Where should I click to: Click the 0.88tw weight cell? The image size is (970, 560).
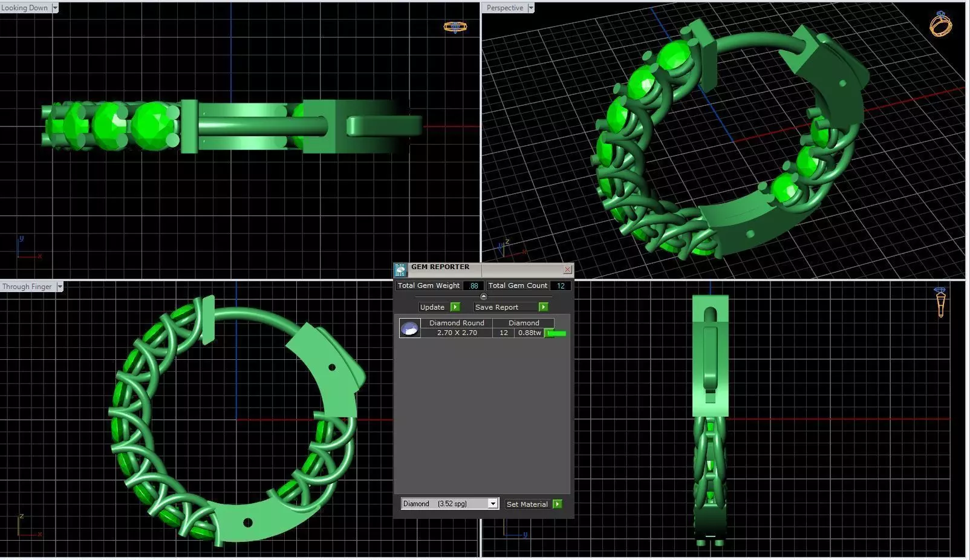tap(529, 333)
